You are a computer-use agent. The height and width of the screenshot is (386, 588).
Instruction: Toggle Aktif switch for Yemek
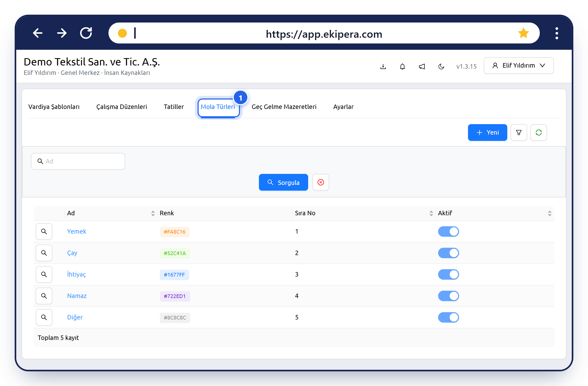(448, 231)
